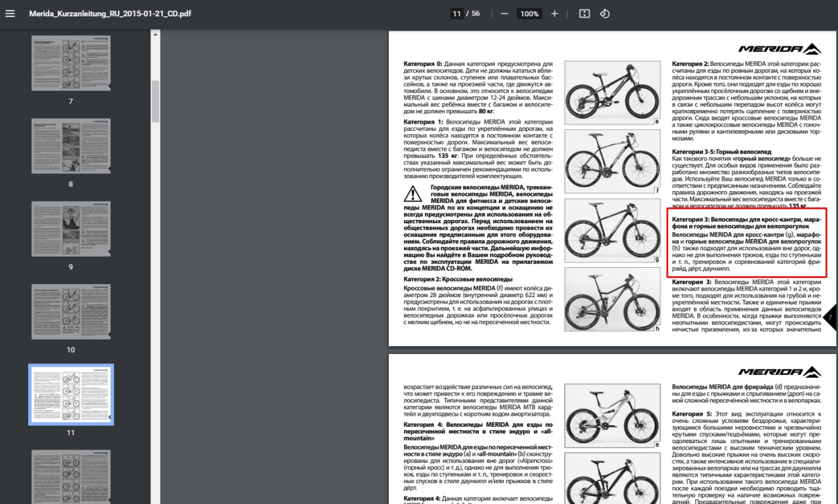Open page 9 thumbnail
Image resolution: width=838 pixels, height=504 pixels.
[x=71, y=229]
